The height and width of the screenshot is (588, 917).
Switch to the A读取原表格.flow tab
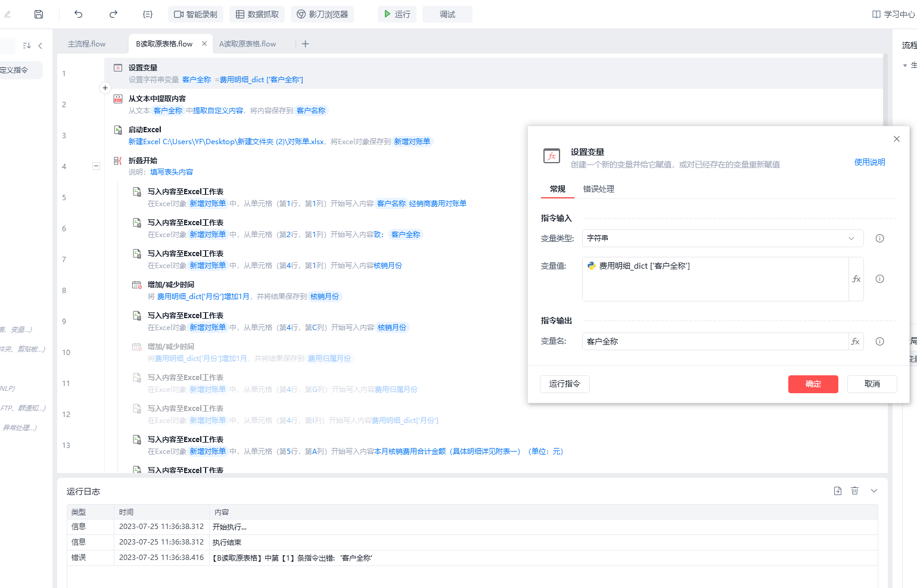(x=248, y=44)
